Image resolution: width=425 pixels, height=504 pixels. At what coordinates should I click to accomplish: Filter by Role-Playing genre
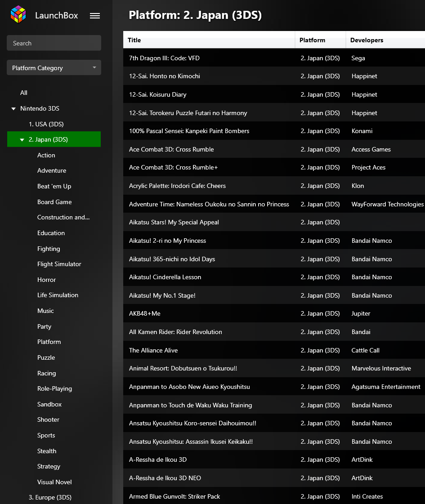point(54,388)
